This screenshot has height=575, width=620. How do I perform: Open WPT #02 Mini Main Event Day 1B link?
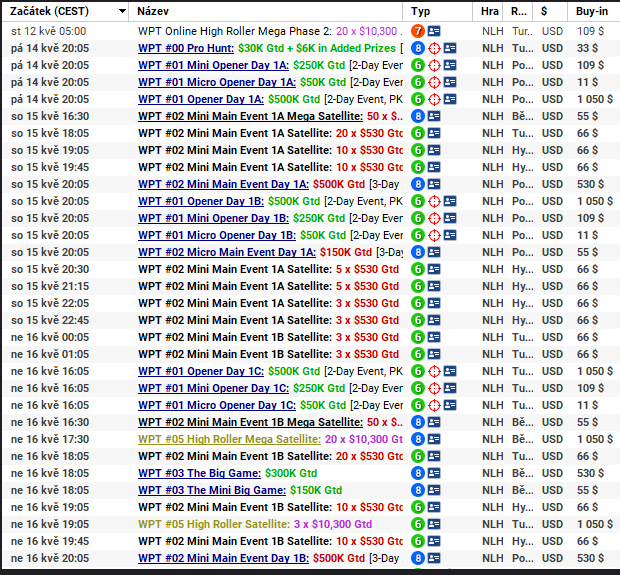coord(223,558)
